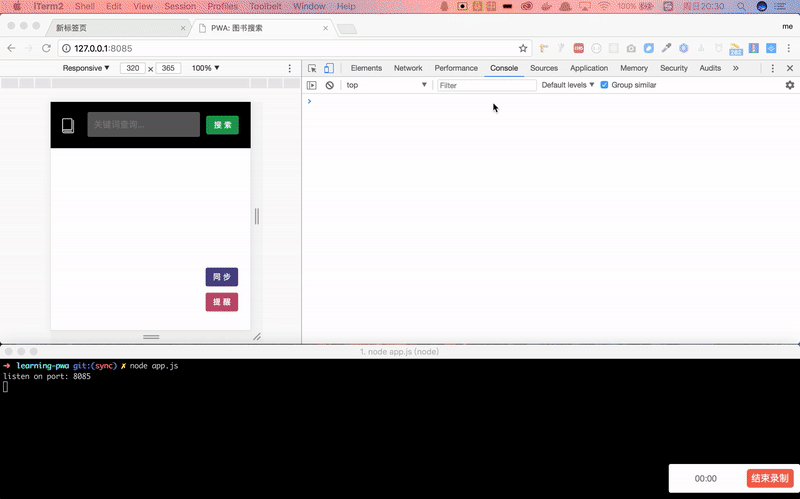The image size is (800, 499).
Task: Open console settings gear
Action: (x=789, y=85)
